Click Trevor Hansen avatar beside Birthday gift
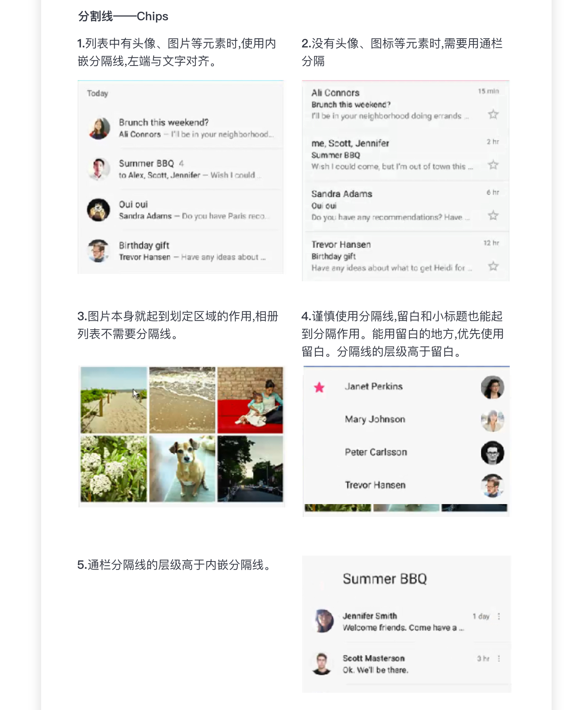588x710 pixels. coord(98,251)
